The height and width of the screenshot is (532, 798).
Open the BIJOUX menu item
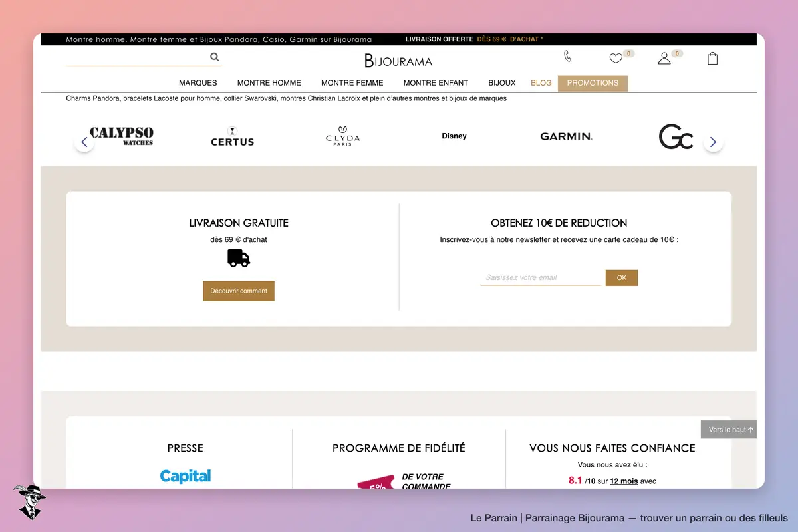point(502,83)
